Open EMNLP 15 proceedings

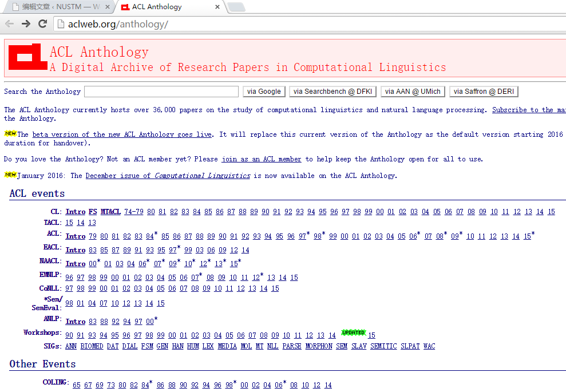pos(294,277)
